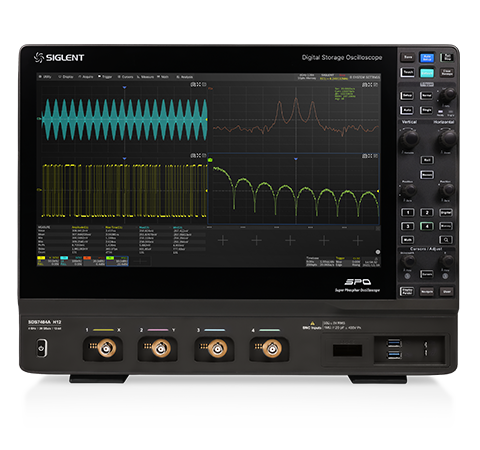Viewport: 480px width, 450px height.
Task: Tap the blue Auto Setup key
Action: click(427, 57)
